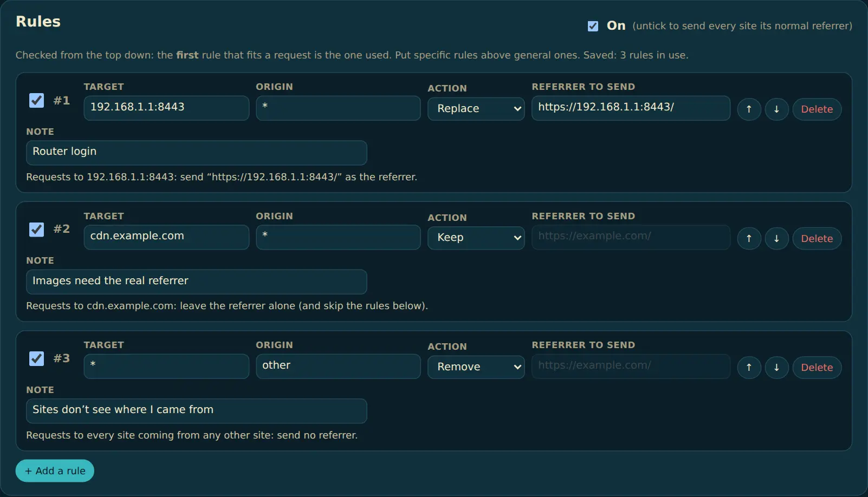Click the summary 'leave the referrer alone'
The image size is (868, 497).
pos(238,306)
